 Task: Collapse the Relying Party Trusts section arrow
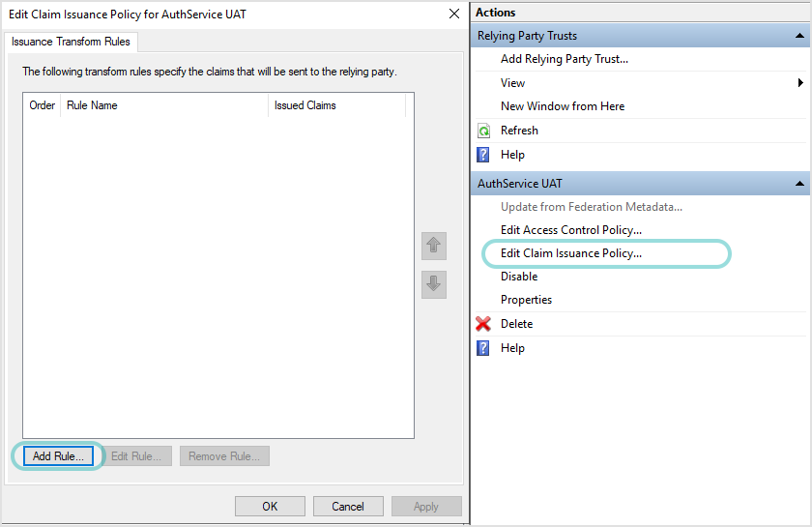click(799, 36)
